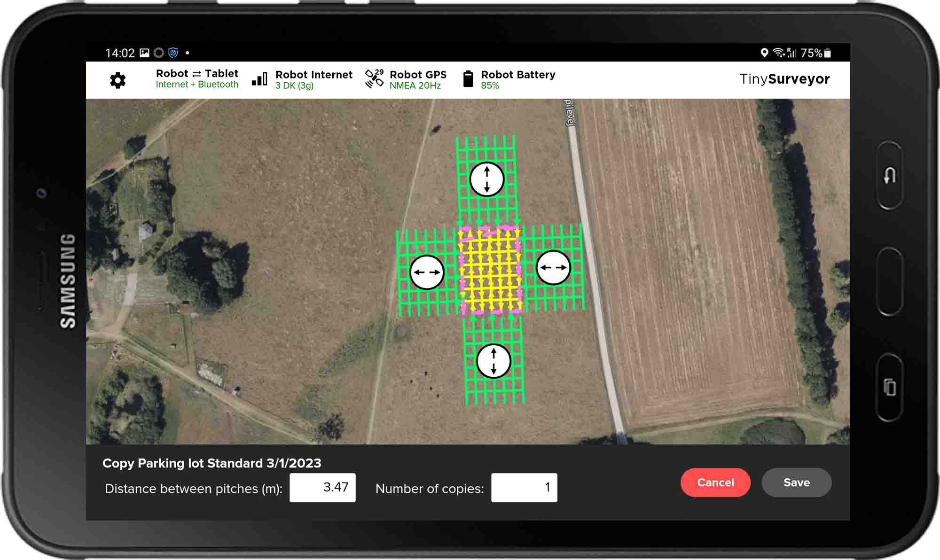Select the Robot Internet signal bars icon
The height and width of the screenshot is (560, 940).
[x=259, y=79]
